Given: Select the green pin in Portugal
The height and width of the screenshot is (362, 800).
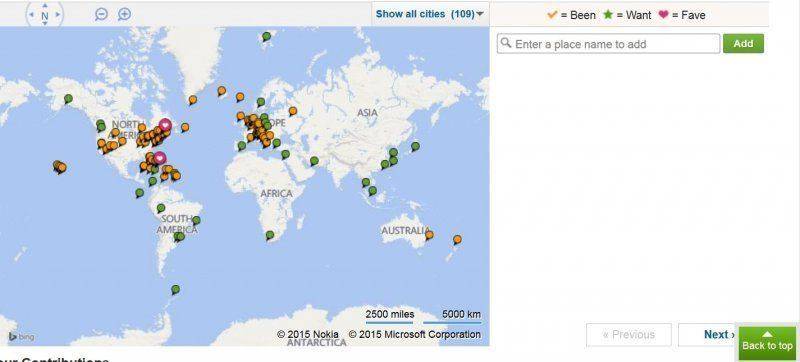Looking at the screenshot, I should pyautogui.click(x=242, y=146).
